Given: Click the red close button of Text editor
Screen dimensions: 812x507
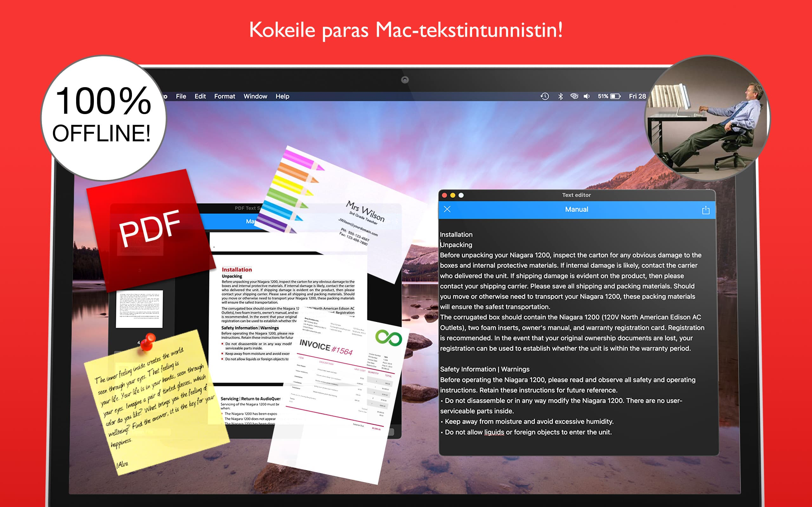Looking at the screenshot, I should 445,195.
